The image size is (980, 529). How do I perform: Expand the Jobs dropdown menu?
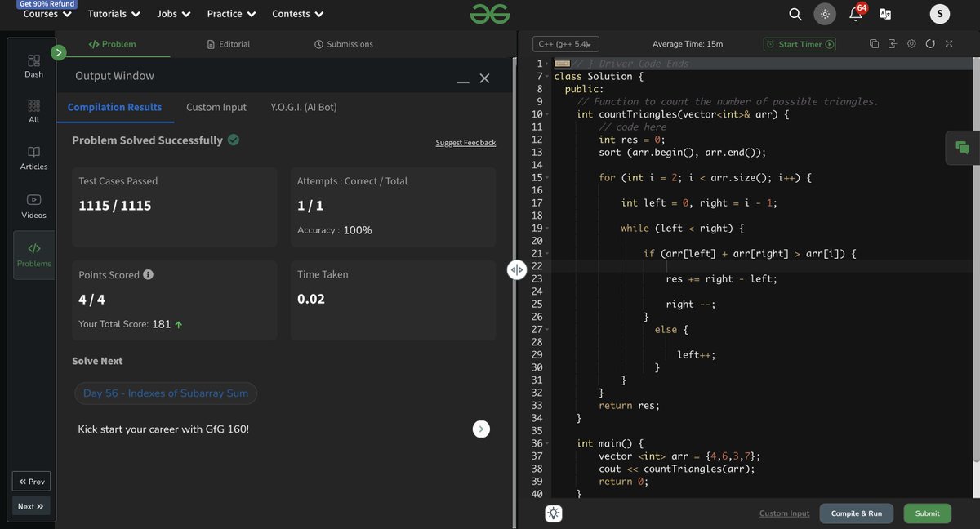(174, 14)
